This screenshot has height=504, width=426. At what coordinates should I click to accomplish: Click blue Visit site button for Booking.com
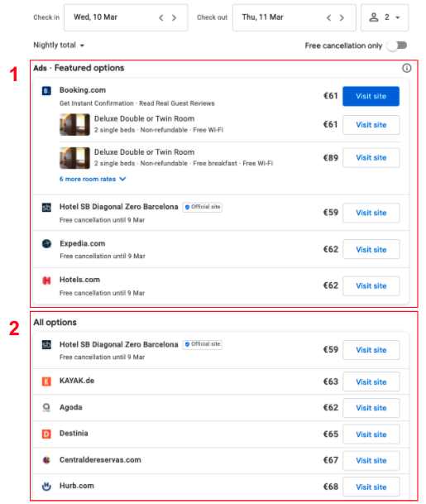tap(371, 96)
